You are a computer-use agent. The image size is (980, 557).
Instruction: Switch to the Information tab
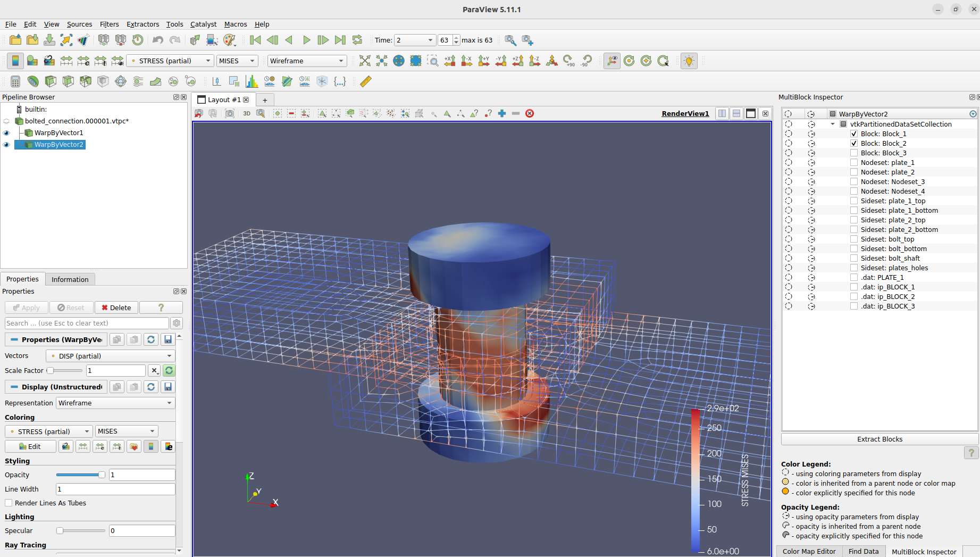pos(70,279)
